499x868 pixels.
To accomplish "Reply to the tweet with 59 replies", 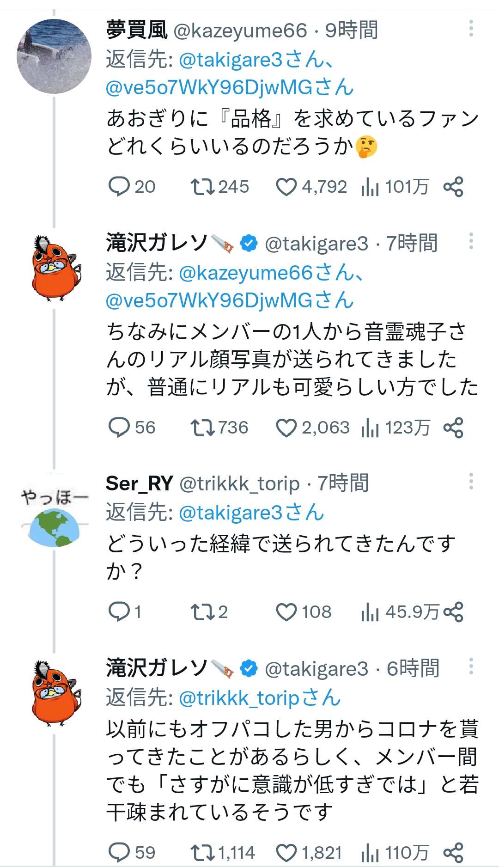I will 119,853.
